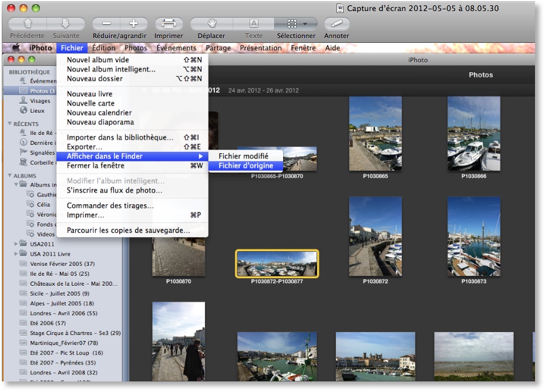Screen dimensions: 545x392
Task: Zoom out with the minus button
Action: [106, 23]
